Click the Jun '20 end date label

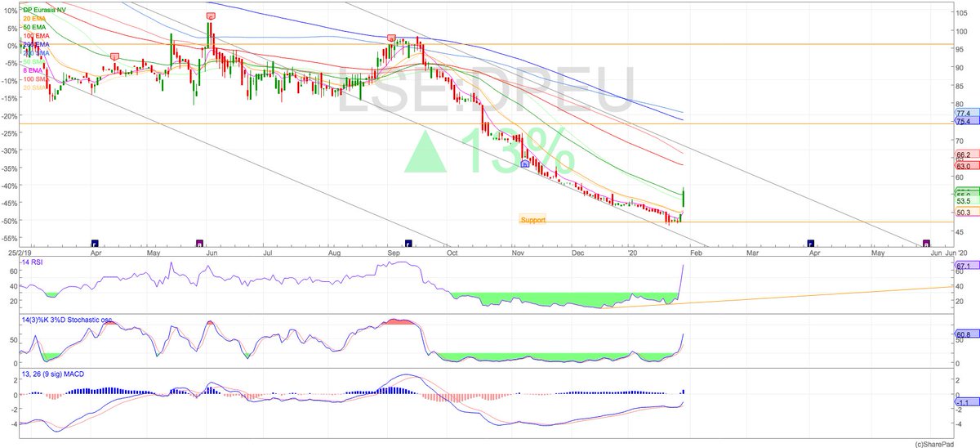[x=955, y=253]
